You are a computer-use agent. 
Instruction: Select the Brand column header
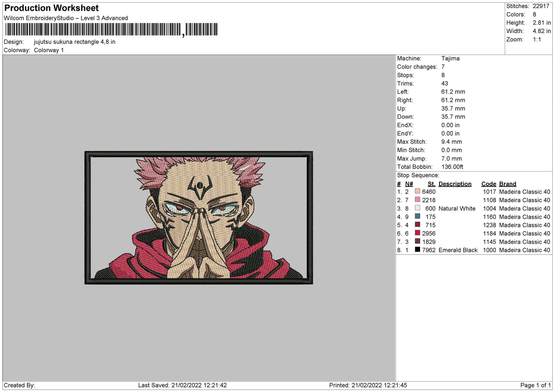(507, 184)
